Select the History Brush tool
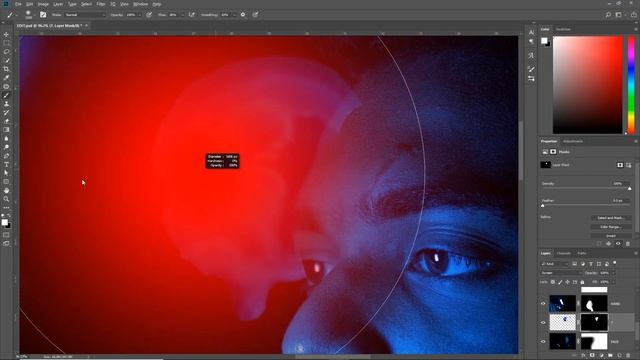Screen dimensions: 640x360 (x=6, y=112)
